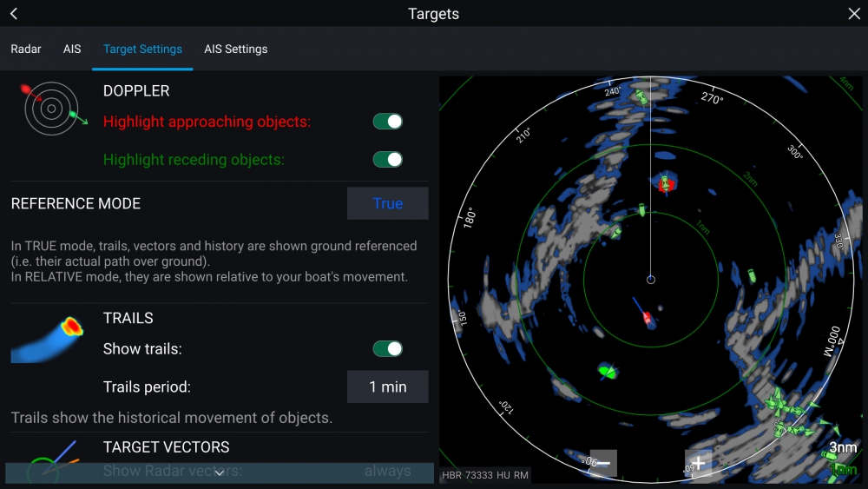Click the 180° bearing label on radar
This screenshot has height=489, width=868.
click(470, 218)
